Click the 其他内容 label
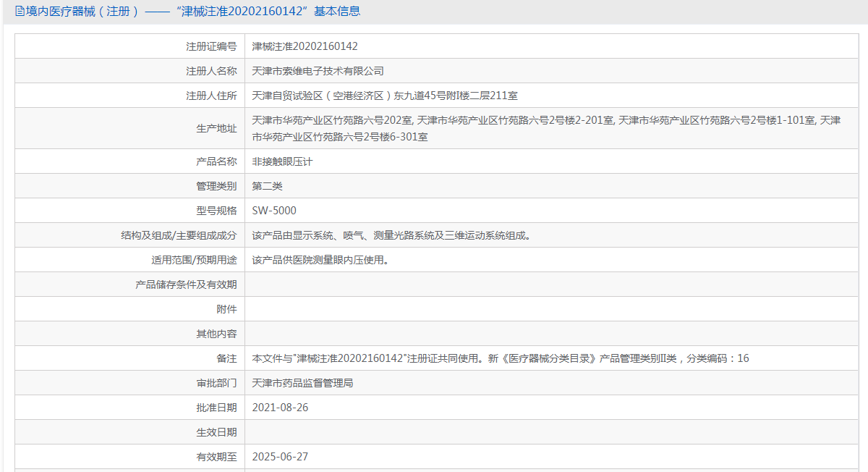The width and height of the screenshot is (868, 472). click(x=216, y=334)
